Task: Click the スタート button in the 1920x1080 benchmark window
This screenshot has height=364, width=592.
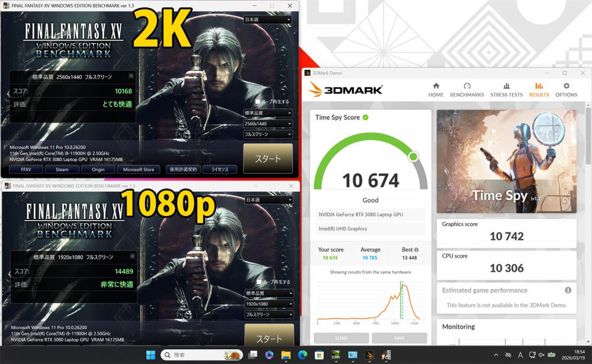Action: (269, 334)
